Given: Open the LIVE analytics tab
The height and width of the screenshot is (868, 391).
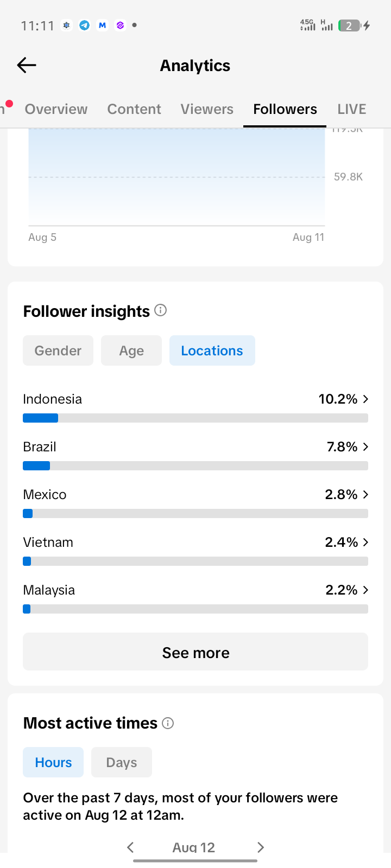Looking at the screenshot, I should [352, 109].
